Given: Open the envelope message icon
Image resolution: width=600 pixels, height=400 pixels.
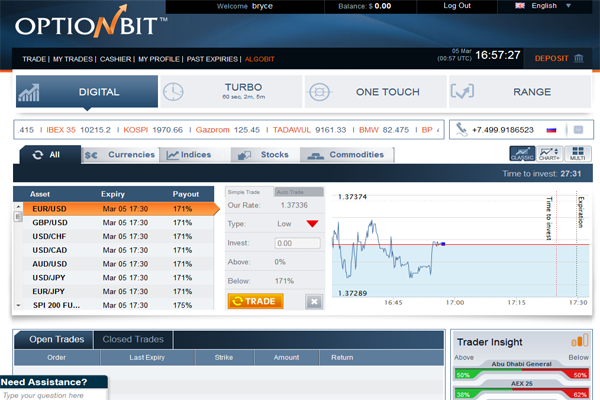Looking at the screenshot, I should coord(578,130).
